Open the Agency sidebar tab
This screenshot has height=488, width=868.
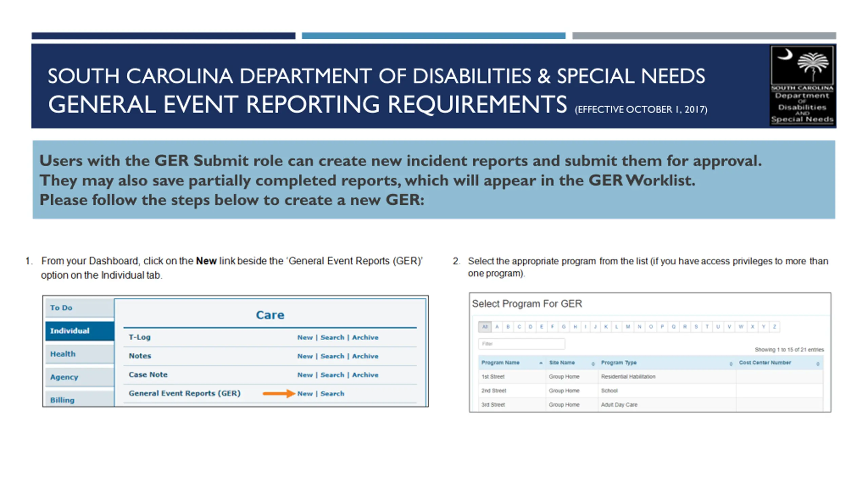click(x=80, y=377)
